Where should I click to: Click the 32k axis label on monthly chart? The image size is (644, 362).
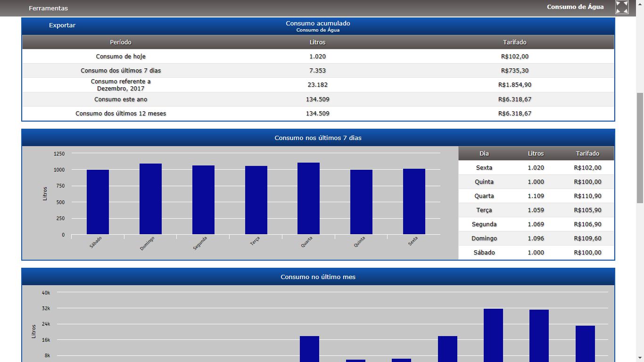pyautogui.click(x=46, y=308)
